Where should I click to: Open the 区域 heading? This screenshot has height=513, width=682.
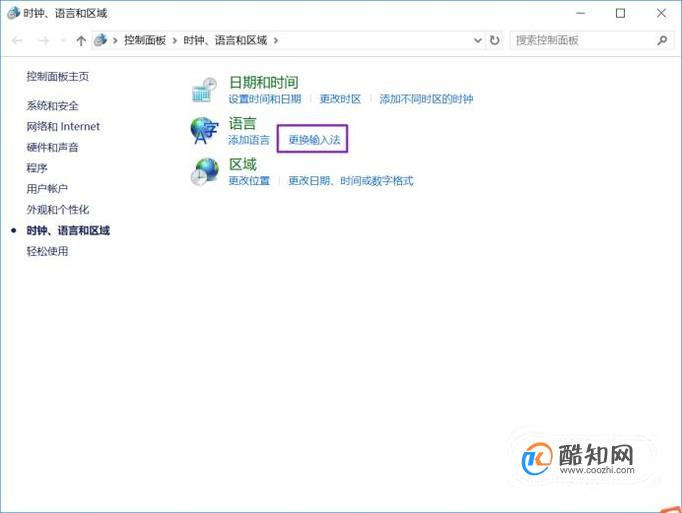point(243,164)
